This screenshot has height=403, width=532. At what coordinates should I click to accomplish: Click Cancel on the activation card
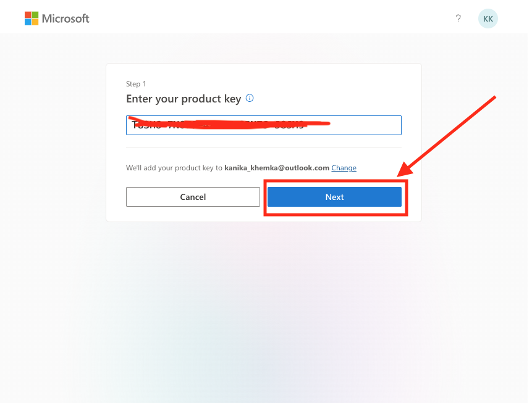192,197
